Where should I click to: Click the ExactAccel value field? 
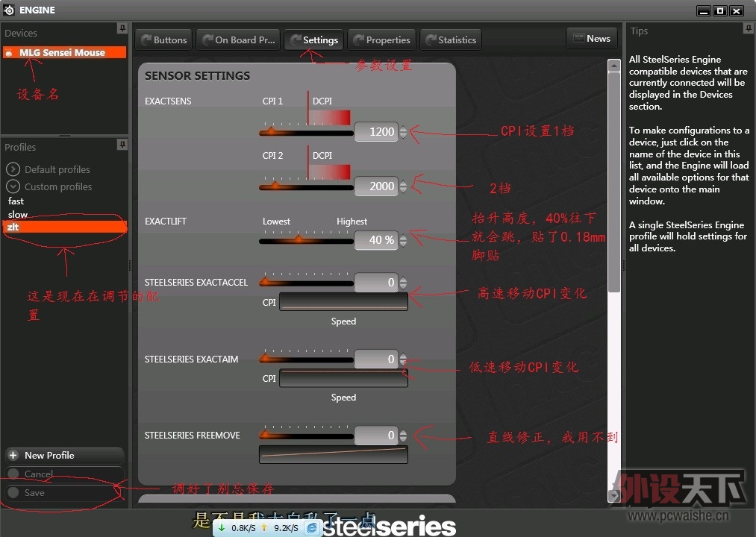[377, 282]
